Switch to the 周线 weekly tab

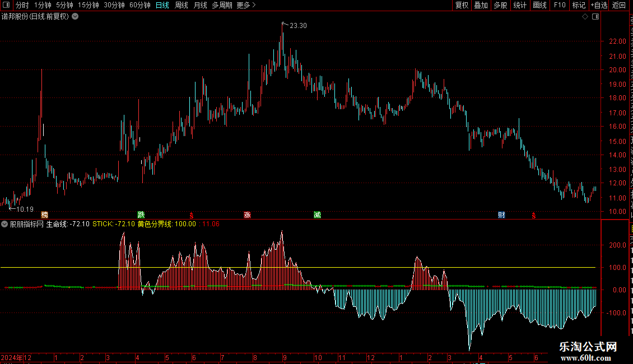pyautogui.click(x=181, y=5)
